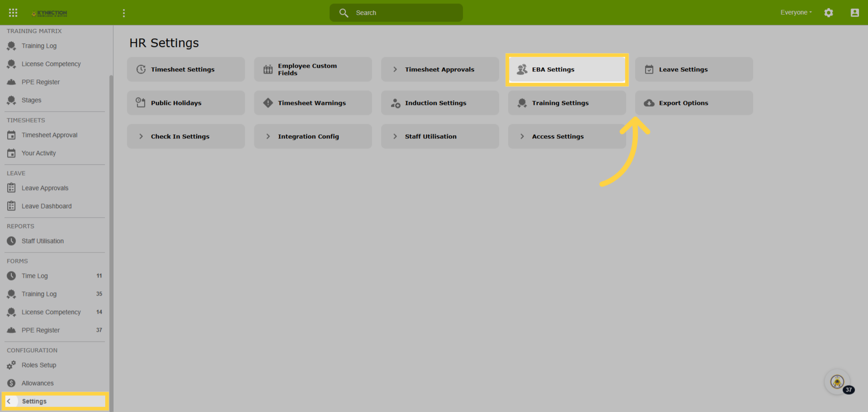Open Export Options cloud download tile
Image resolution: width=868 pixels, height=412 pixels.
(x=694, y=103)
